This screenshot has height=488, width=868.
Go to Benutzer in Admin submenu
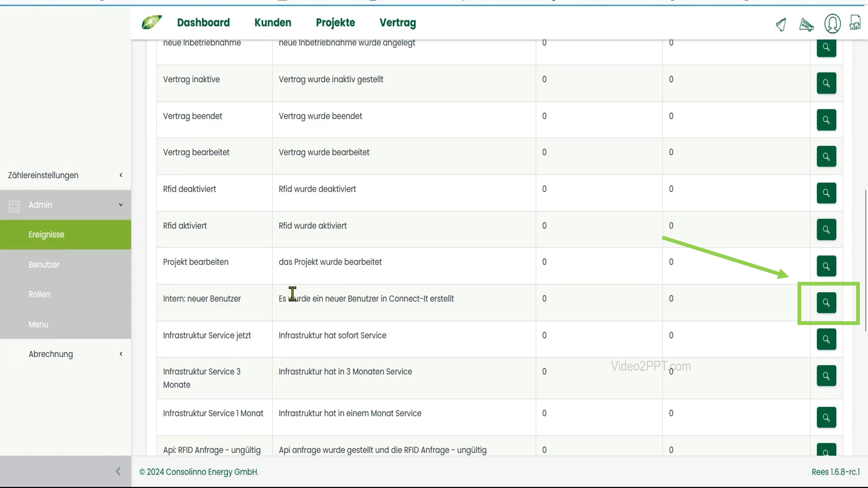[x=44, y=265]
